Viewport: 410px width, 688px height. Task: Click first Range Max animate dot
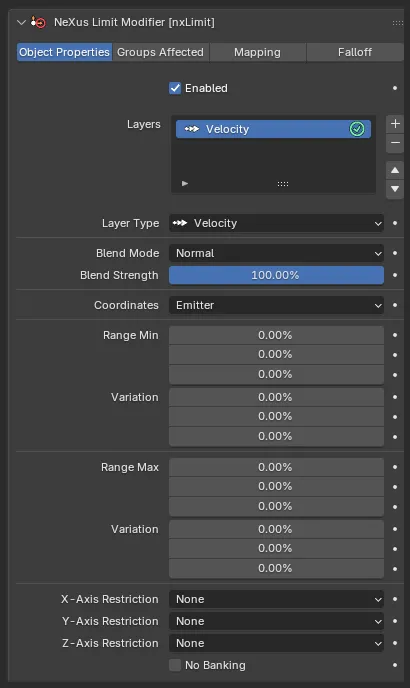395,467
